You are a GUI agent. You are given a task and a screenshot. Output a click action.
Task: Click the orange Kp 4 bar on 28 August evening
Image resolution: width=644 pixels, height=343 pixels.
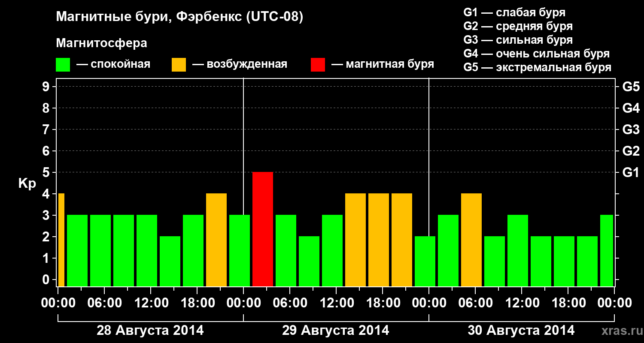tap(216, 240)
